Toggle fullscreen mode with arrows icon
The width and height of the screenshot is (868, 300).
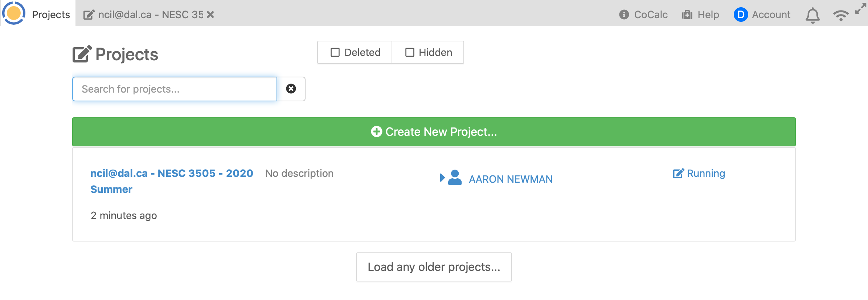(x=860, y=8)
